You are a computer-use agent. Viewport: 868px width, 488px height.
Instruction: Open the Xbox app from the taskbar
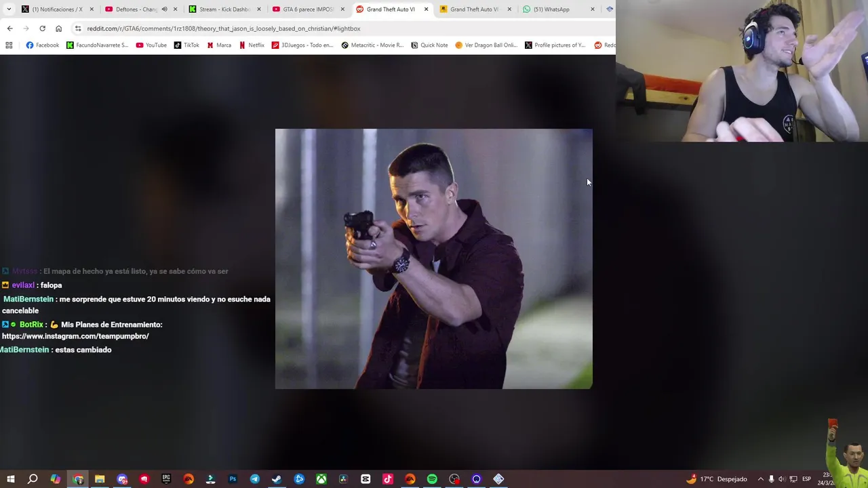click(x=321, y=479)
